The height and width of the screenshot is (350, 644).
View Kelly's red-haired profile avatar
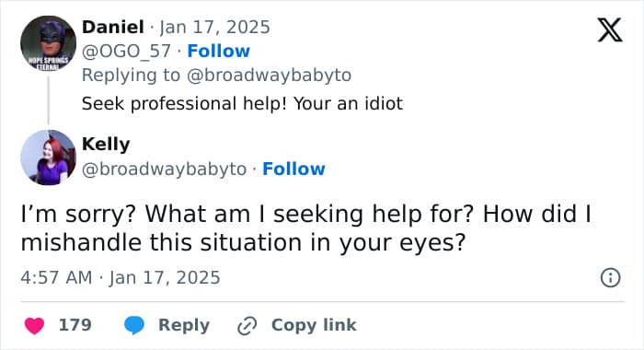tap(49, 157)
